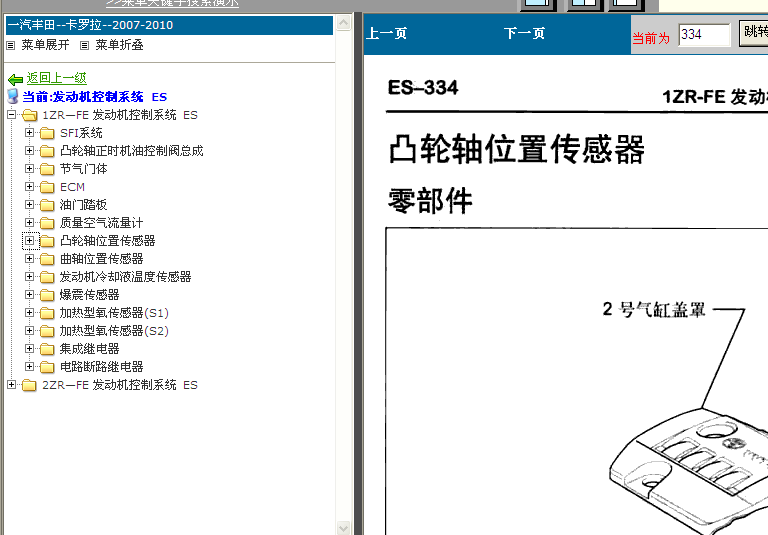Click the left panel scrollbar down arrow

pyautogui.click(x=344, y=528)
